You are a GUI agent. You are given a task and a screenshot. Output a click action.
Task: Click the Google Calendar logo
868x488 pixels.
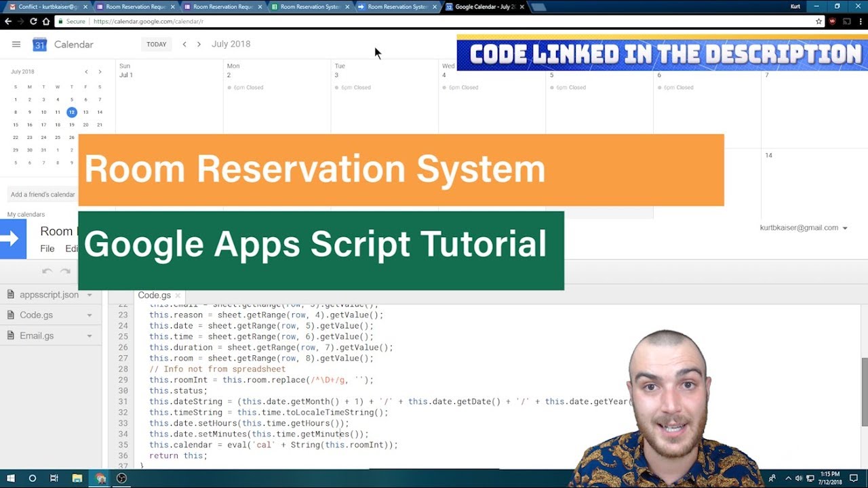point(40,45)
